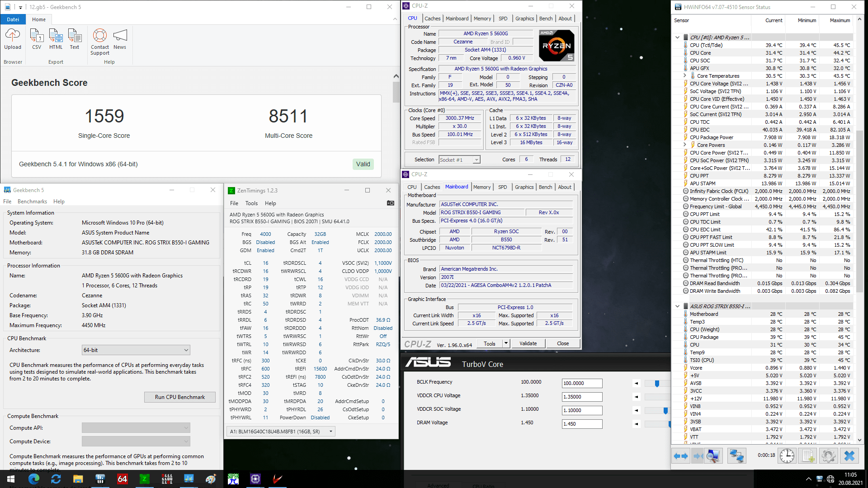Open Contact Support in Geekbench ribbon
868x488 pixels.
[99, 36]
